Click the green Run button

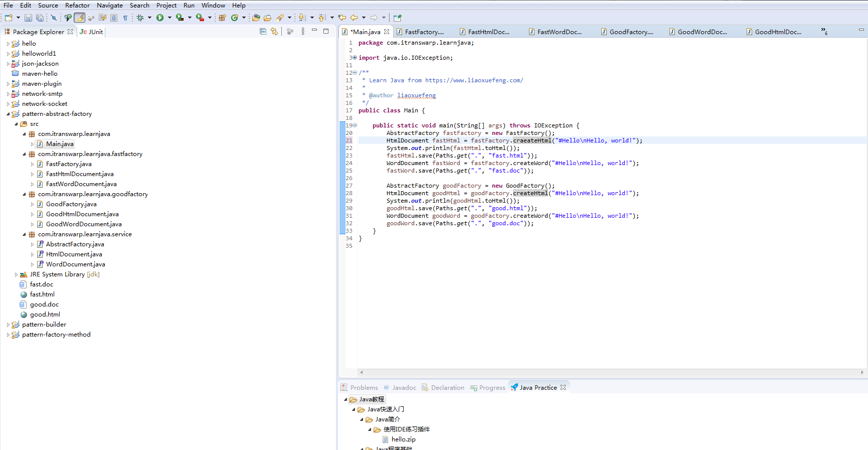[160, 18]
